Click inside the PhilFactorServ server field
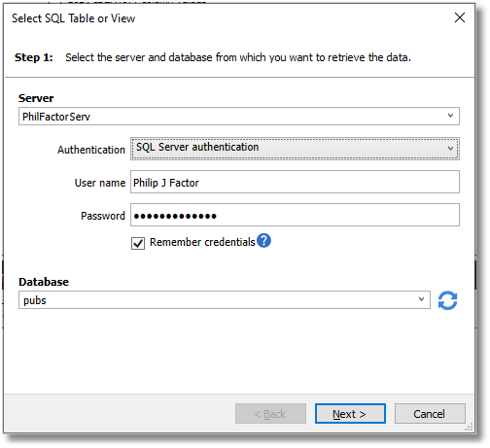This screenshot has height=448, width=490. (239, 117)
